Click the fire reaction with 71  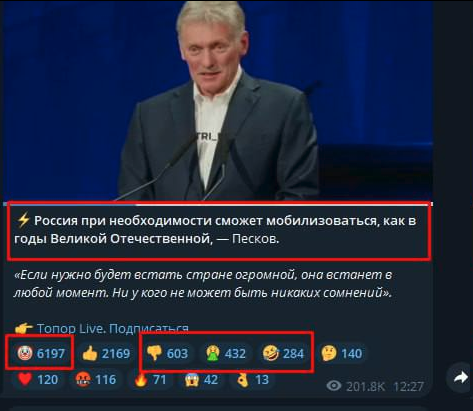click(x=150, y=379)
